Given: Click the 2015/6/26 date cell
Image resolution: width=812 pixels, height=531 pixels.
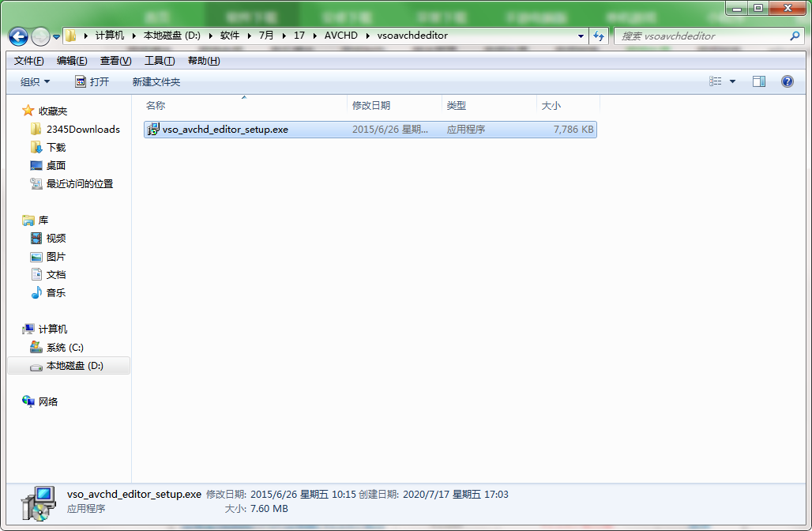Looking at the screenshot, I should (x=390, y=130).
